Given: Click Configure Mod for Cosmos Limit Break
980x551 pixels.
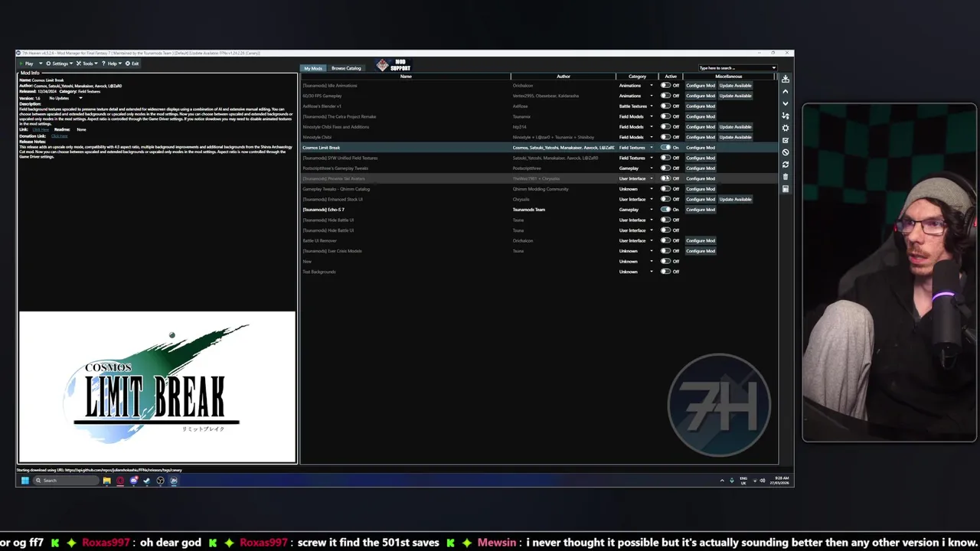Looking at the screenshot, I should (701, 148).
